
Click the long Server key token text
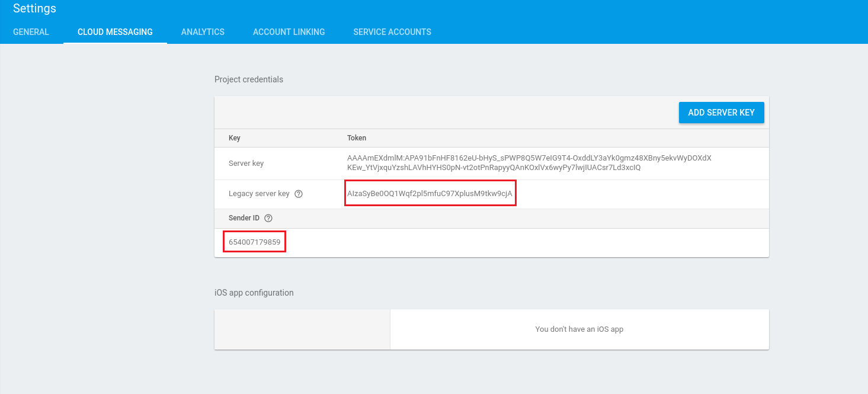coord(529,163)
